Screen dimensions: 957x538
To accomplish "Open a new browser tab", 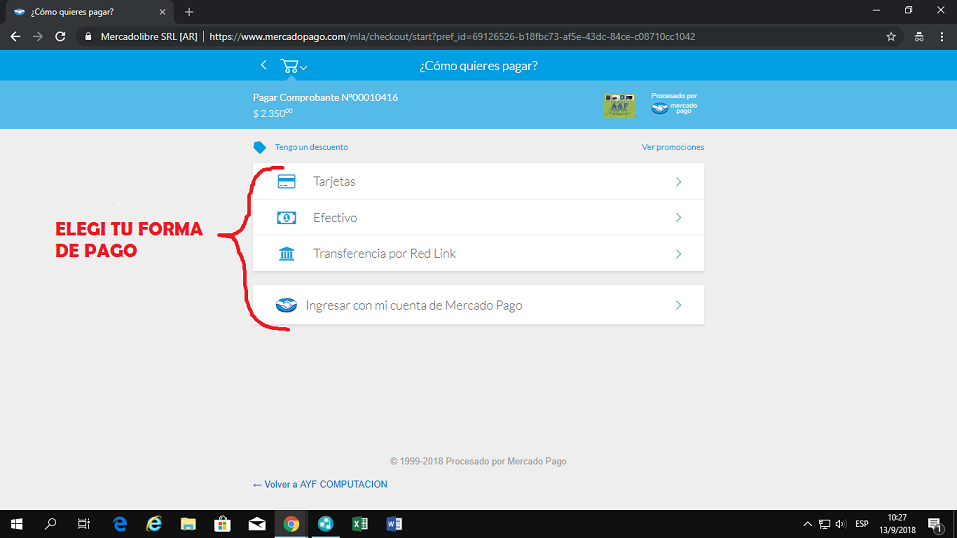I will 189,12.
